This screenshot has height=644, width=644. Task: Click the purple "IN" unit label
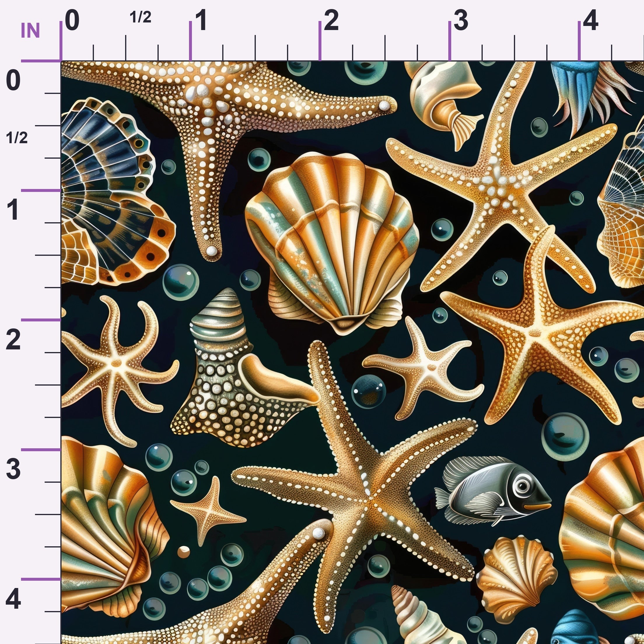coord(30,31)
